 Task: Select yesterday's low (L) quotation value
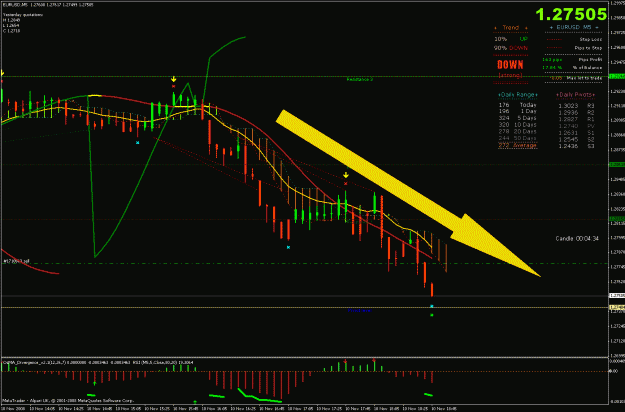click(x=11, y=26)
